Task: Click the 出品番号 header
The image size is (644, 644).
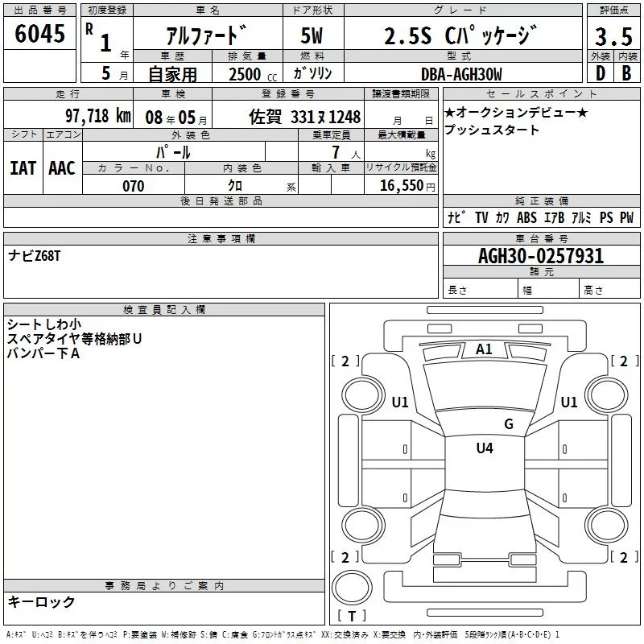Action: [x=39, y=10]
